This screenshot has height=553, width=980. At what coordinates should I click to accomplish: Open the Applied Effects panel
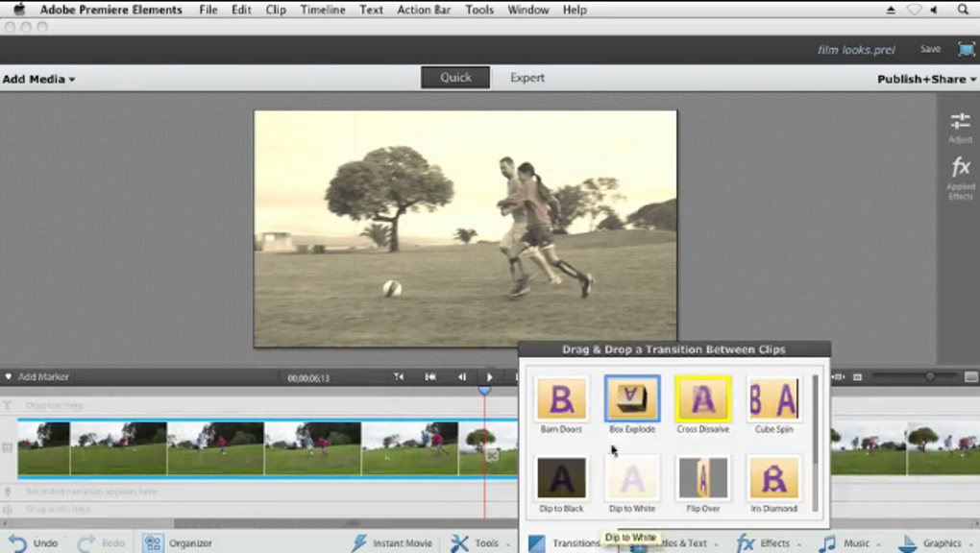pyautogui.click(x=960, y=177)
